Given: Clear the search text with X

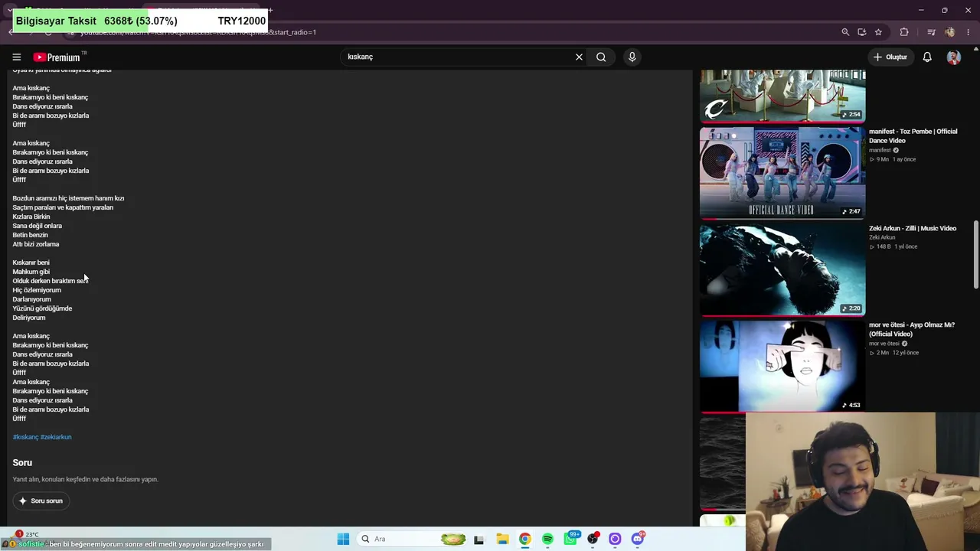Looking at the screenshot, I should pyautogui.click(x=579, y=57).
